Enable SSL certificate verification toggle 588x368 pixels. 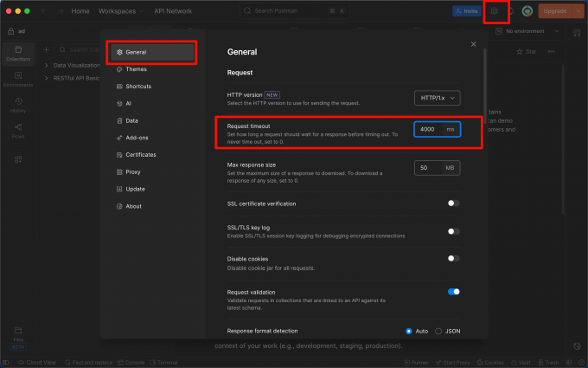(453, 203)
